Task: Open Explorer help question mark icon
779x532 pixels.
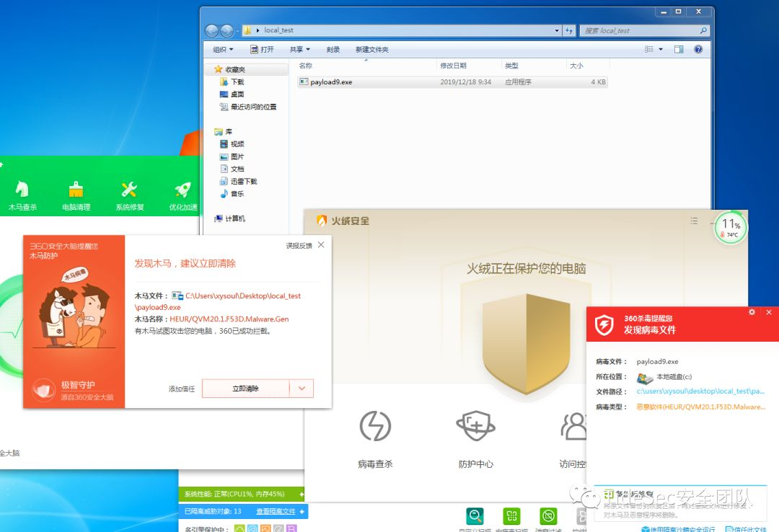Action: (x=698, y=49)
